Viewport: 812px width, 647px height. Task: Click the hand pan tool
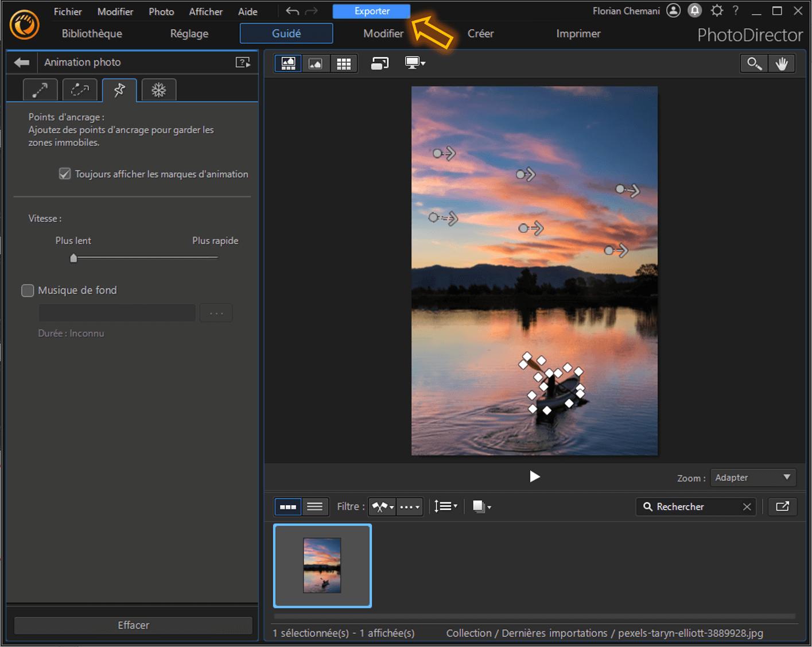tap(782, 63)
